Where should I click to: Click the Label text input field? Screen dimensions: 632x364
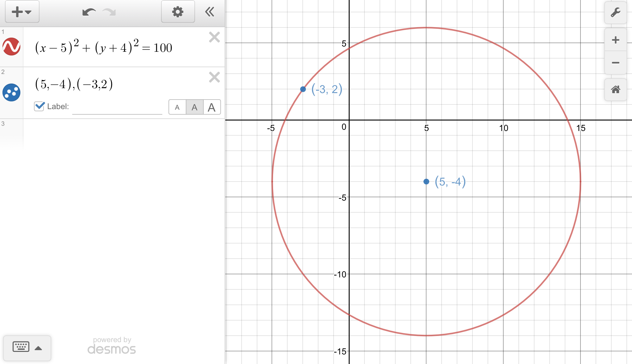pyautogui.click(x=117, y=107)
